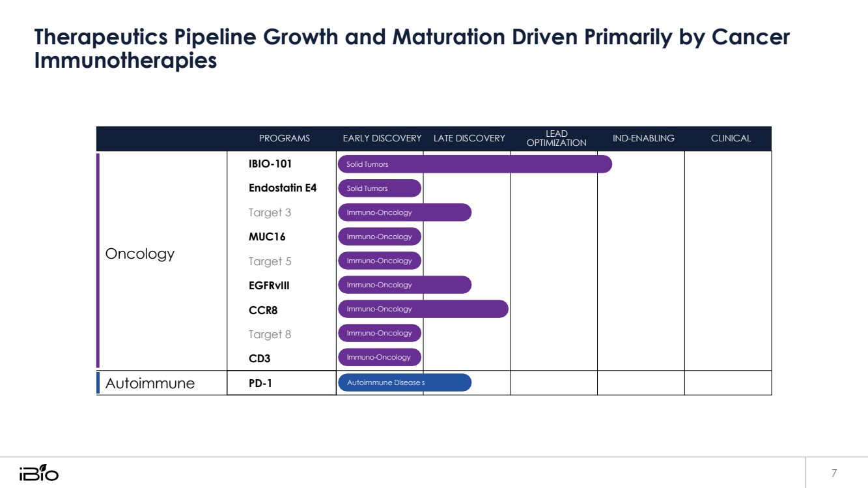Choose the IND-ENABLING column header
Screen dimensions: 868x488
pos(643,138)
